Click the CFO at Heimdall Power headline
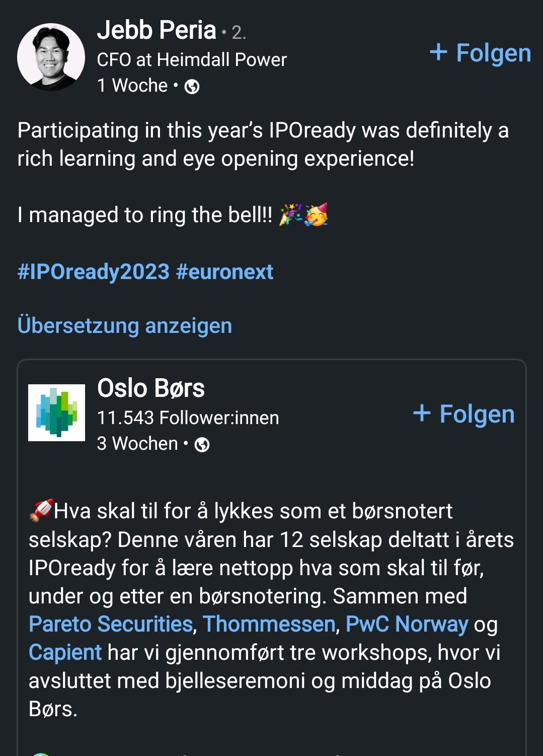 (192, 59)
